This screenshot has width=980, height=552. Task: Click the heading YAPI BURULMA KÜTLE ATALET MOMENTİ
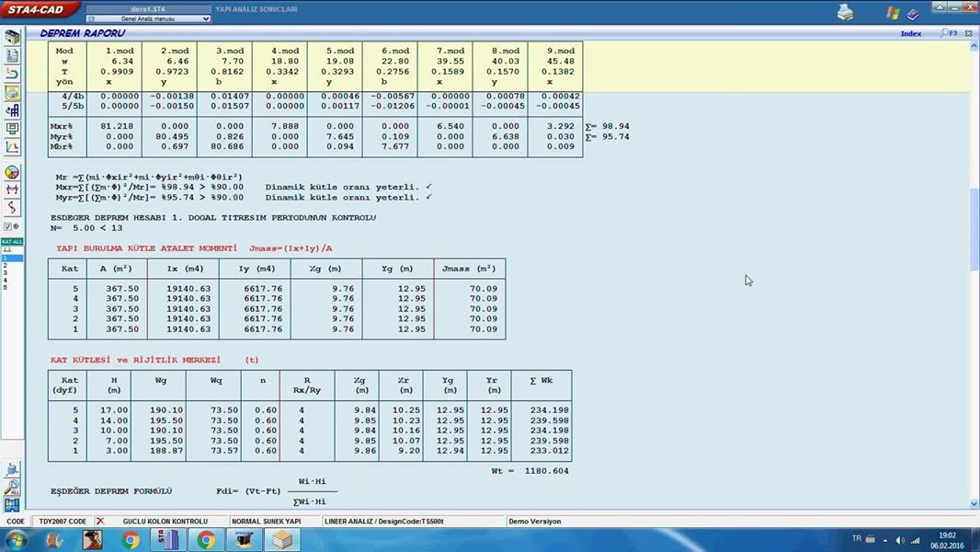tap(146, 248)
